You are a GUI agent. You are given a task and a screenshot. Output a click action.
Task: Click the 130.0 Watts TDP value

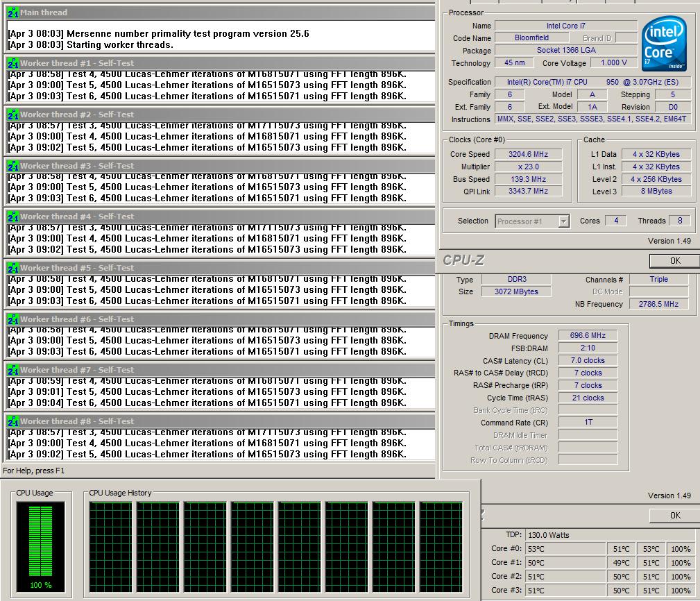click(610, 535)
